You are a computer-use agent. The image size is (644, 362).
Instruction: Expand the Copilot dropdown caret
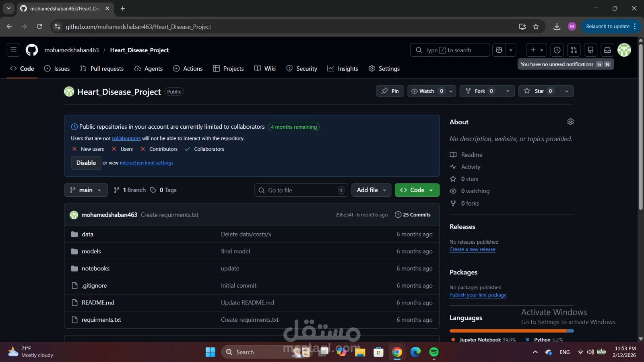pyautogui.click(x=511, y=50)
